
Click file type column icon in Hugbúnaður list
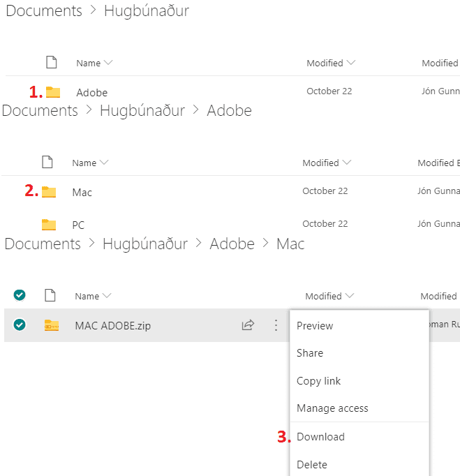coord(52,63)
